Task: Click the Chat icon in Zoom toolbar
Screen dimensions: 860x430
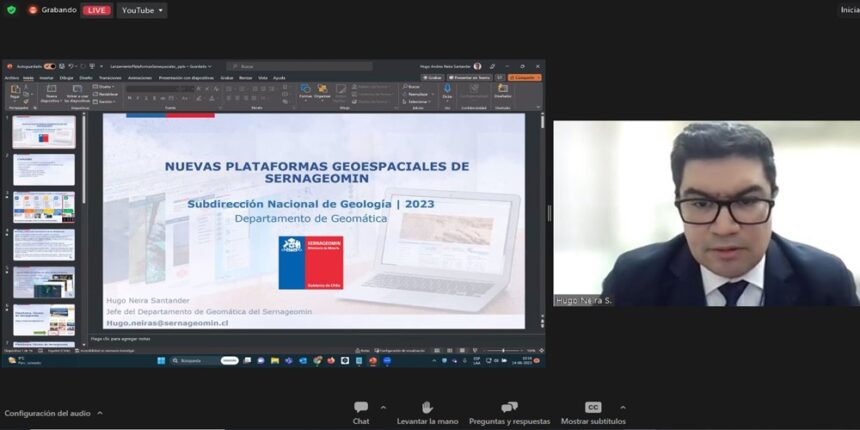Action: tap(361, 408)
